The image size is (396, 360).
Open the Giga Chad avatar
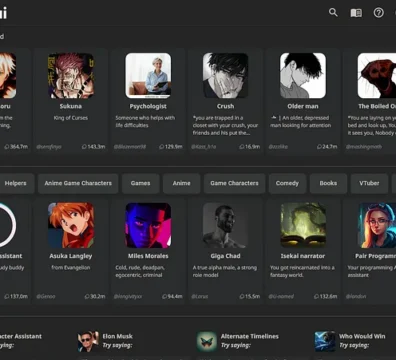click(x=225, y=225)
